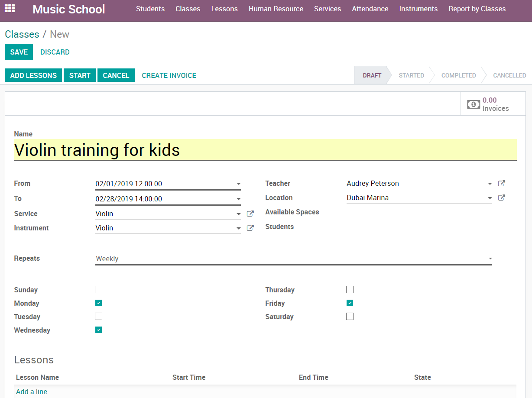Open external link for Instrument Violin
The height and width of the screenshot is (398, 532).
coord(250,228)
